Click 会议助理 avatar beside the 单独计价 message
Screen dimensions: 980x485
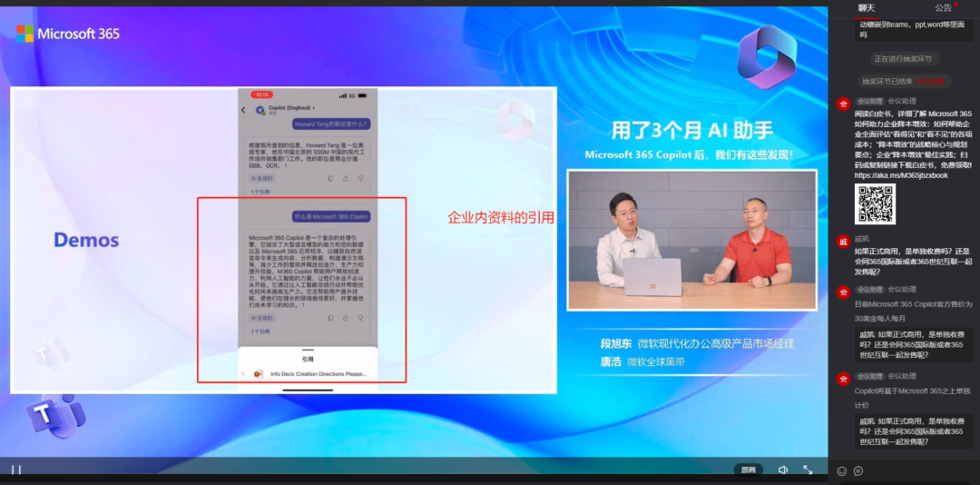click(843, 380)
